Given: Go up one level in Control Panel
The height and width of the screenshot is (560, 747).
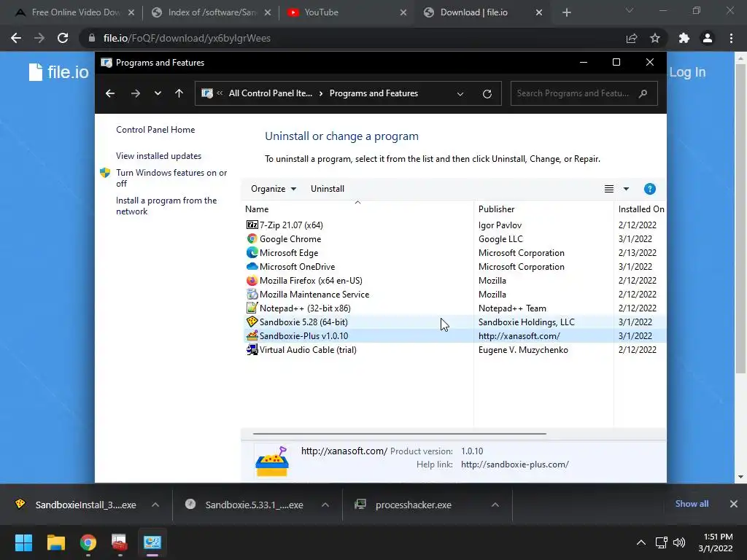Looking at the screenshot, I should [x=179, y=93].
